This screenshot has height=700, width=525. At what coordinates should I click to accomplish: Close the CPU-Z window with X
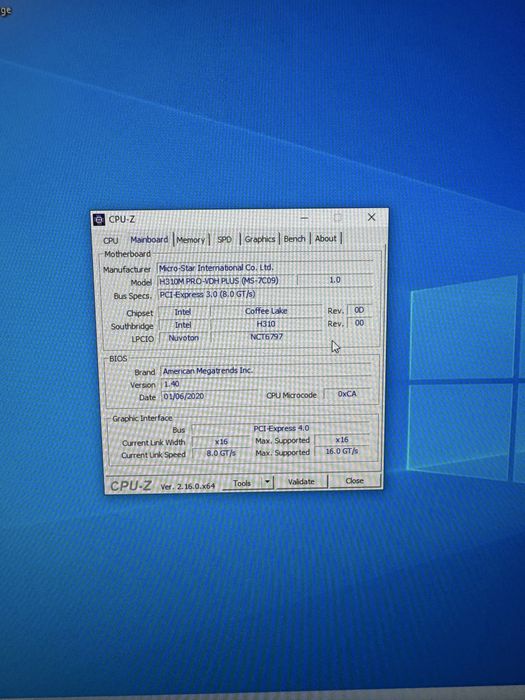click(371, 217)
